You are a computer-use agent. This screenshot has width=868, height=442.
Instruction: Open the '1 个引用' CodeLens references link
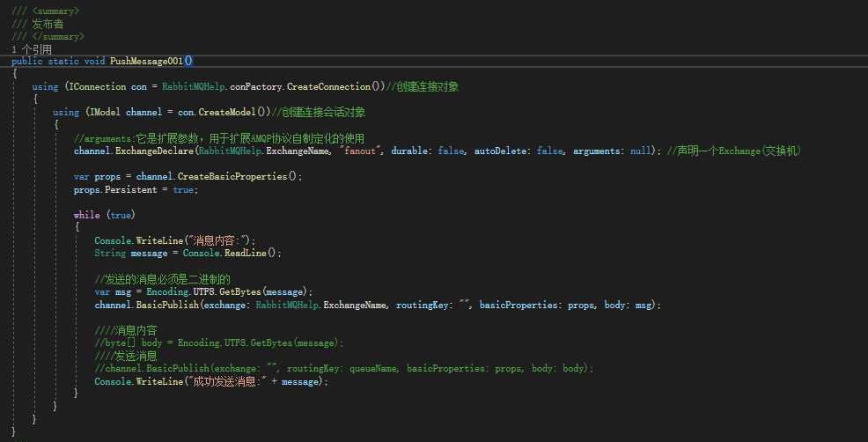(32, 49)
